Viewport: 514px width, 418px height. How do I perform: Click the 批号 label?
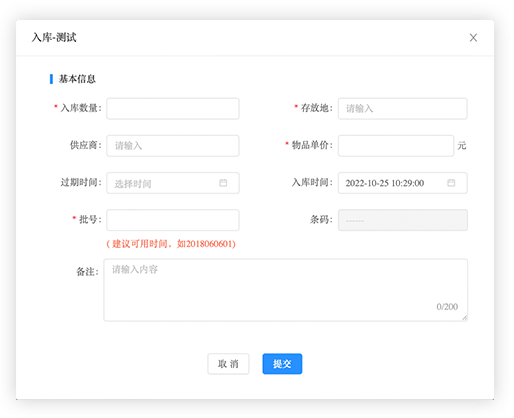tap(90, 219)
